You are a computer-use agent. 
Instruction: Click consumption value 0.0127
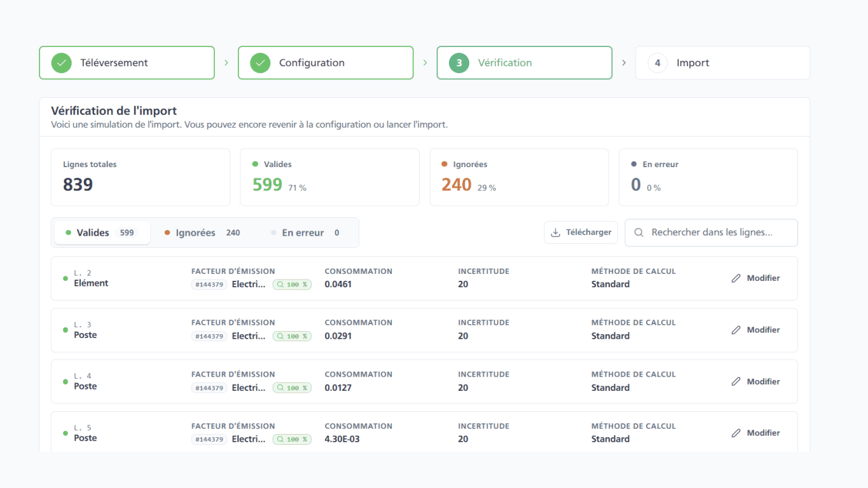click(x=338, y=388)
